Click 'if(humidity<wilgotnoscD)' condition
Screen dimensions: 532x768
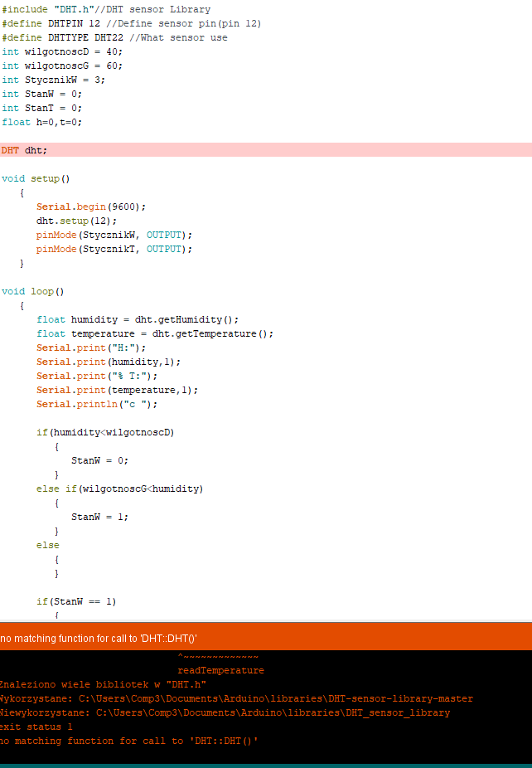[x=106, y=432]
